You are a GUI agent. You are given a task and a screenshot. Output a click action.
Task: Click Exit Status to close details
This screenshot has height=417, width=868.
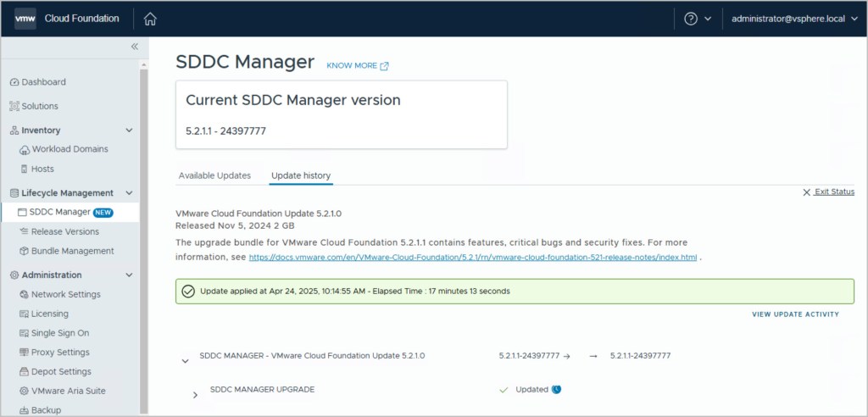point(829,192)
